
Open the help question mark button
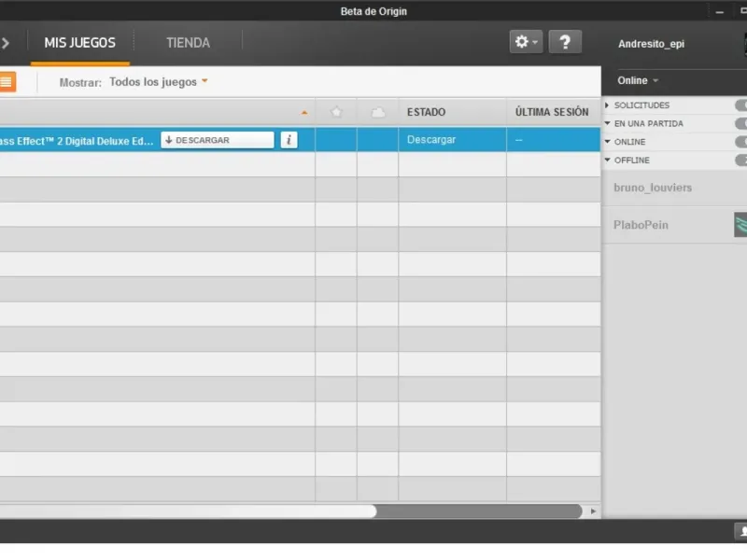click(x=565, y=42)
